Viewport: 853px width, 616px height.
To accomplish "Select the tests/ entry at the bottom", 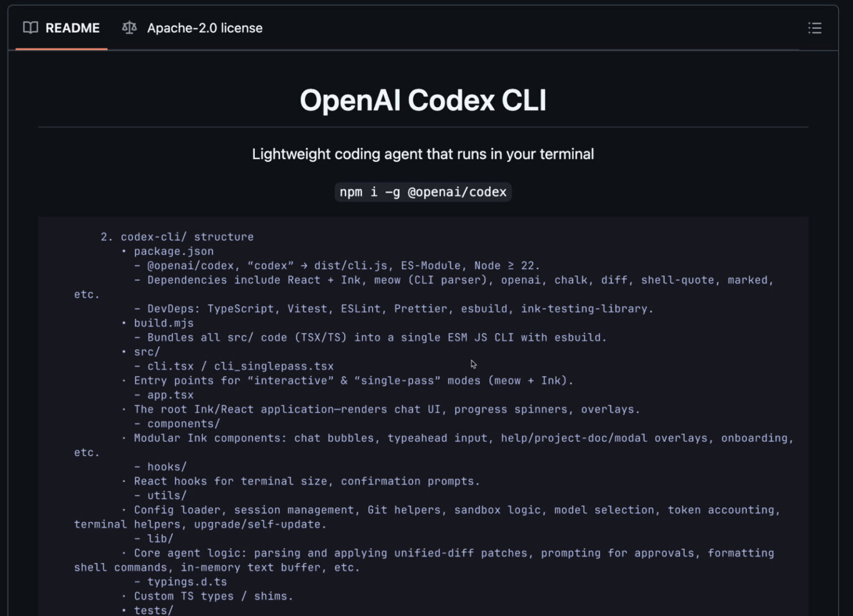I will tap(154, 609).
